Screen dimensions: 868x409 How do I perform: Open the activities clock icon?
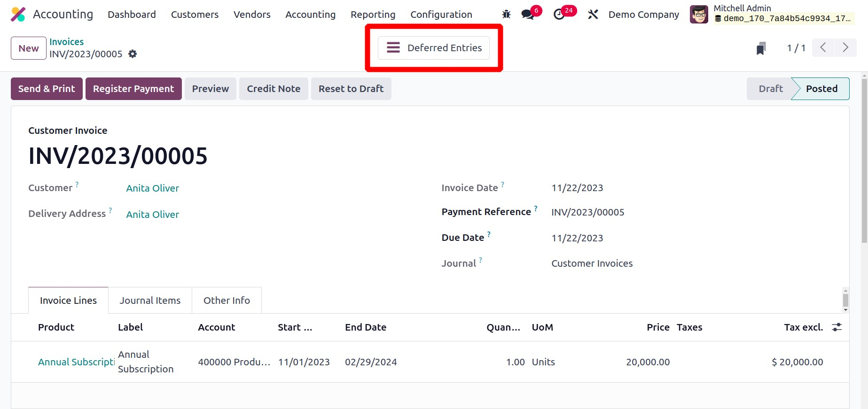[559, 15]
